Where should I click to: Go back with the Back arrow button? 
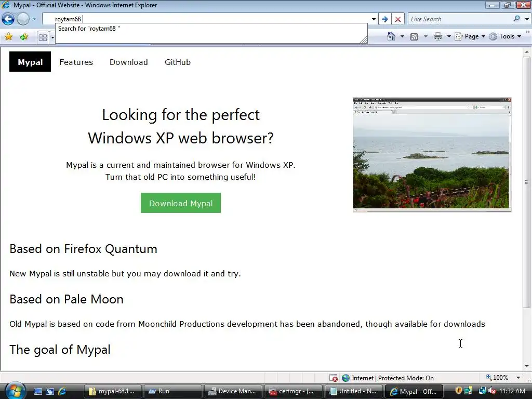tap(8, 19)
